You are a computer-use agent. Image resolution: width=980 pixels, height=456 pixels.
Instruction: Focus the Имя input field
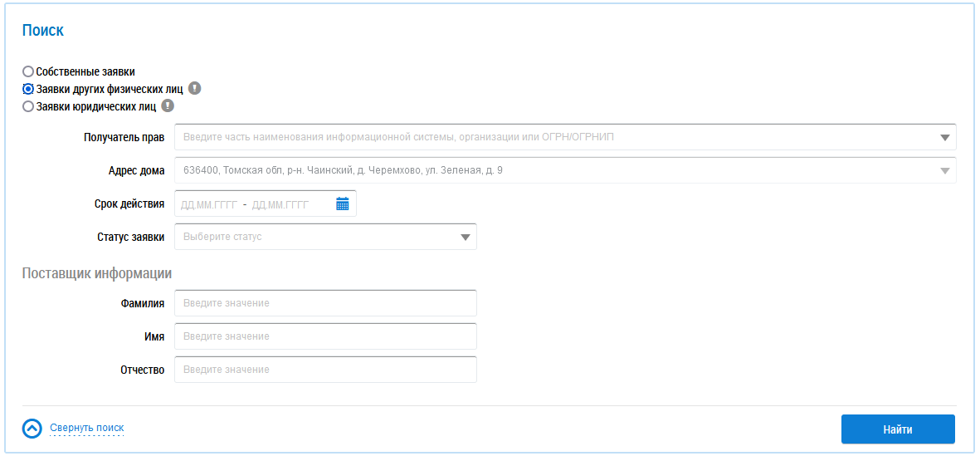[325, 336]
